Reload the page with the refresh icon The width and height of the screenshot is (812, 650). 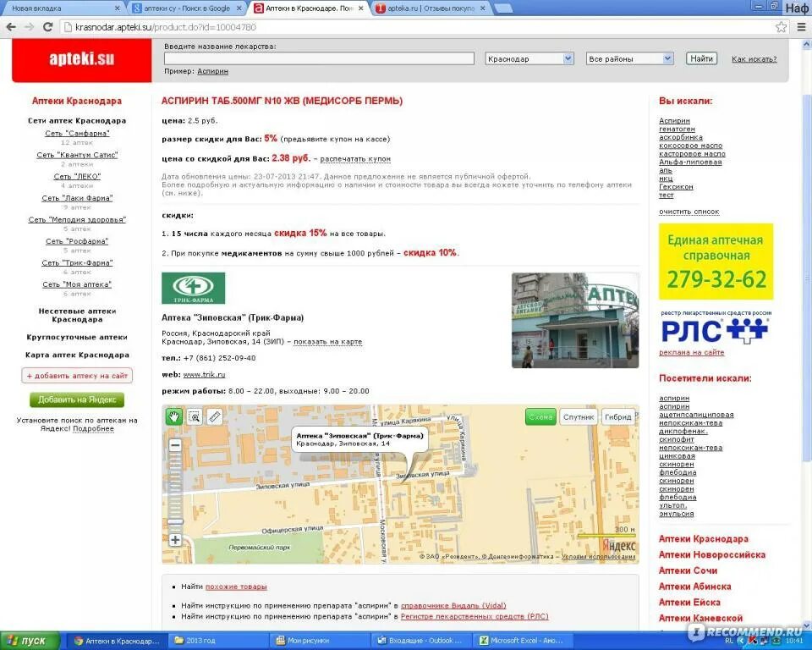coord(47,27)
